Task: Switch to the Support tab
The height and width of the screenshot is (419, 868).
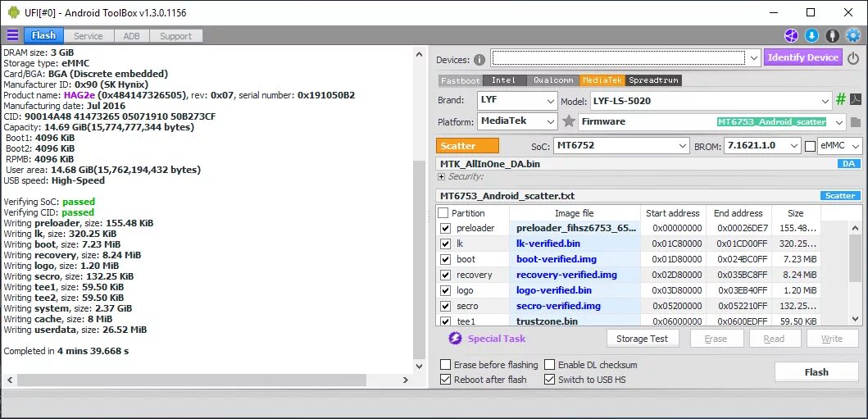Action: point(176,36)
